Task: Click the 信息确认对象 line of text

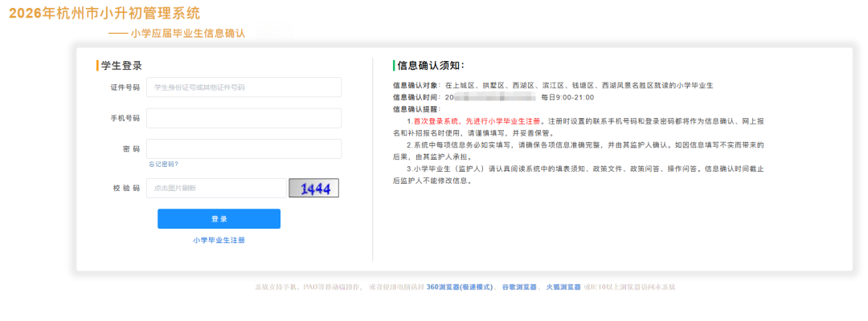Action: (554, 86)
